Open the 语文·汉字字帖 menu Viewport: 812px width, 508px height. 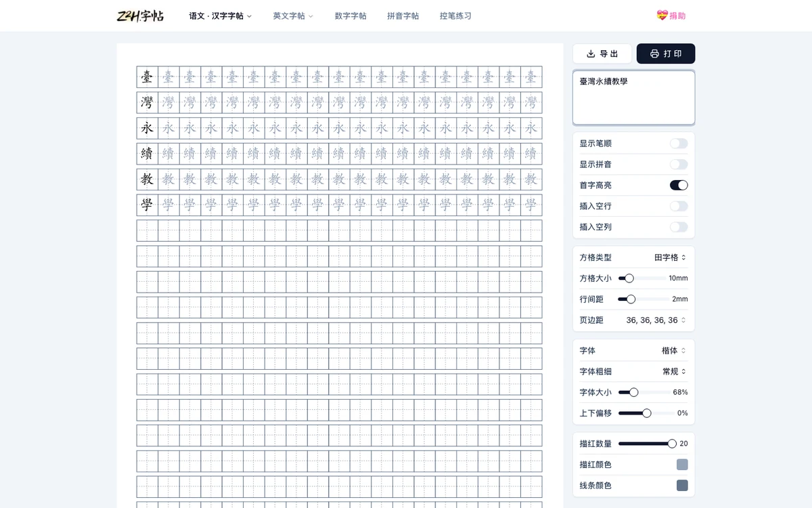click(x=221, y=16)
